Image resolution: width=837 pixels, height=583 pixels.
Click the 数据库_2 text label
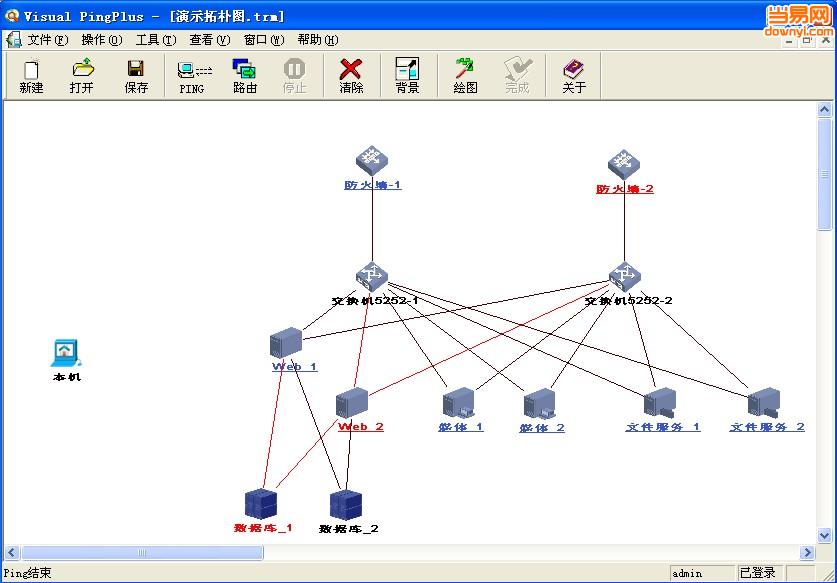[x=349, y=529]
